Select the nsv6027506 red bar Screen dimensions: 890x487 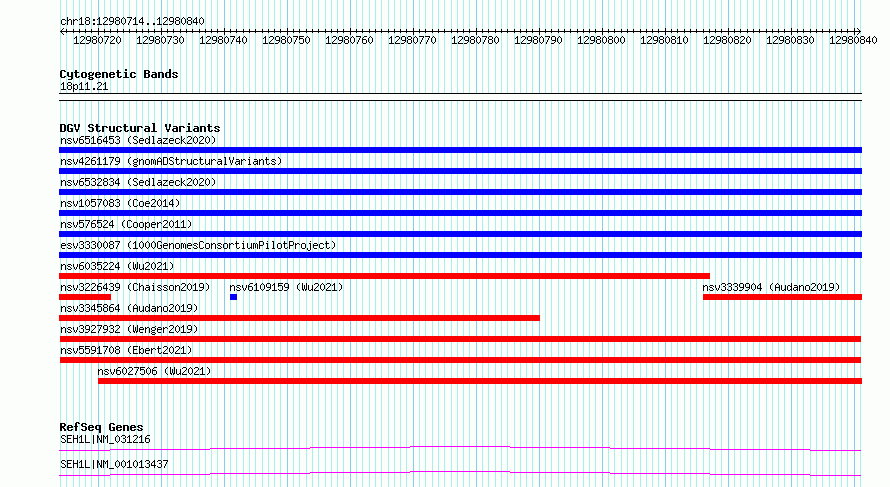pyautogui.click(x=480, y=381)
